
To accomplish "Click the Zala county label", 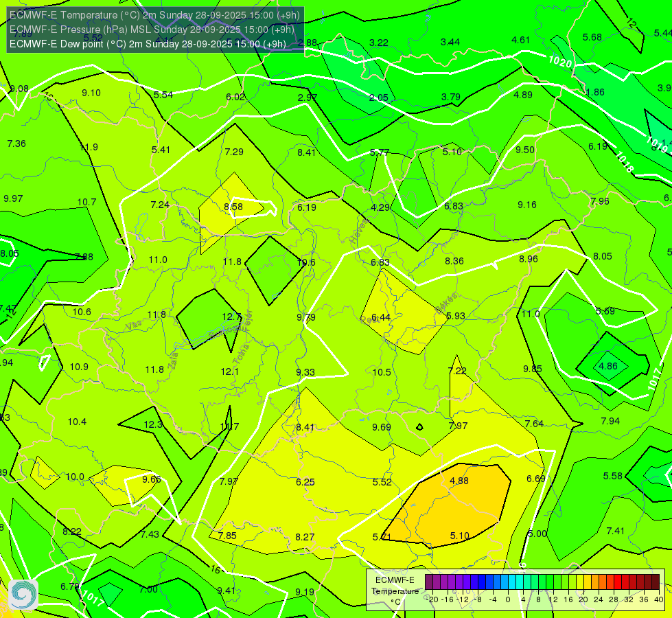I will pos(173,360).
